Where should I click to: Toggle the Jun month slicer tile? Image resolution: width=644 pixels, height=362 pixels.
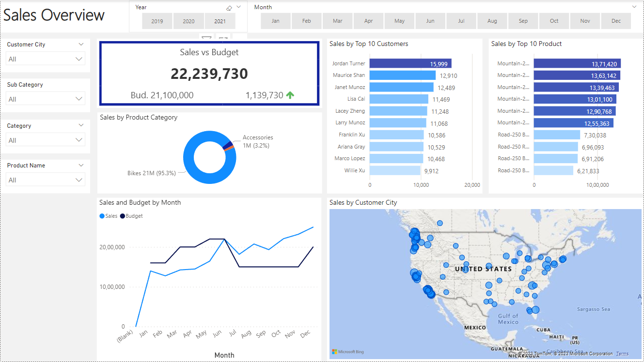click(x=430, y=21)
